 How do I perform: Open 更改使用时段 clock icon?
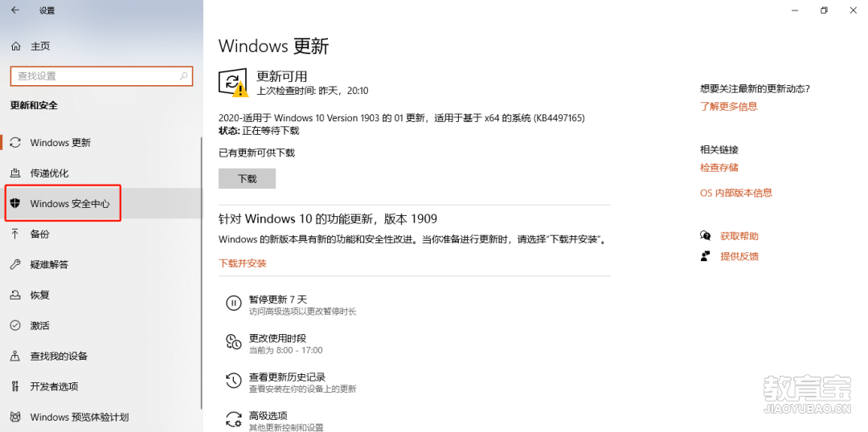click(234, 342)
